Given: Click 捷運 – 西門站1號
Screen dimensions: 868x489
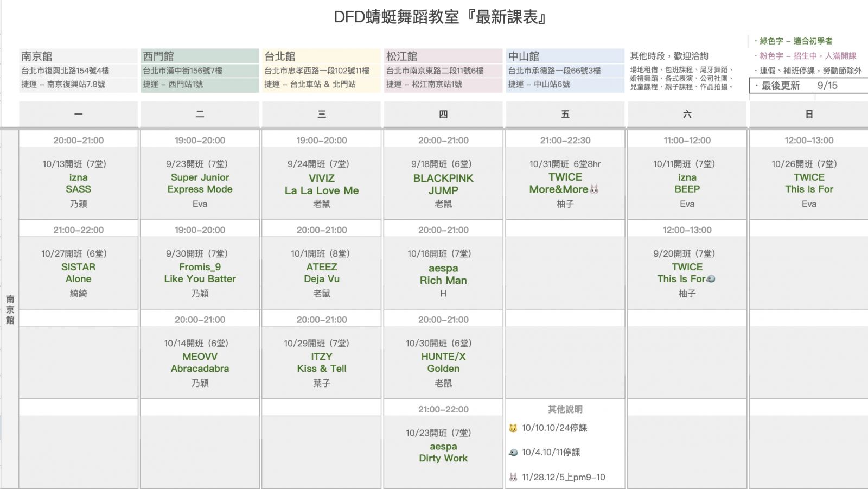Looking at the screenshot, I should click(173, 85).
